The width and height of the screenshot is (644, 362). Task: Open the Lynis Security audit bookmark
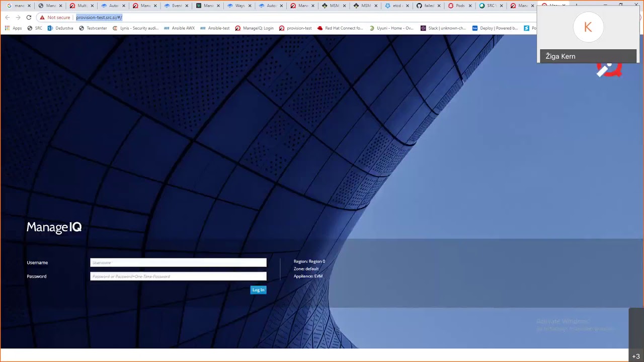click(x=136, y=28)
